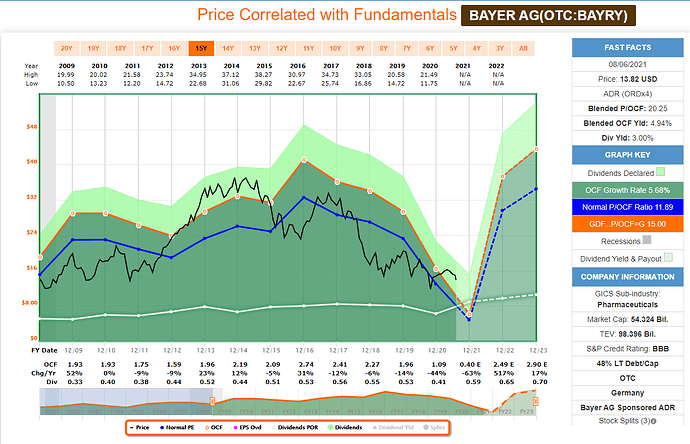
Task: Click the Market Cap: 54.324 Bil. row
Action: (x=628, y=319)
